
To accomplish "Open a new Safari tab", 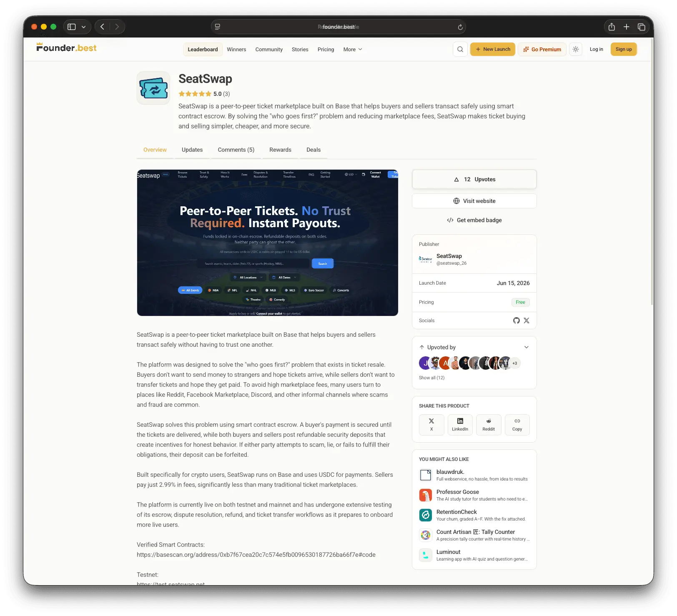I will [626, 27].
